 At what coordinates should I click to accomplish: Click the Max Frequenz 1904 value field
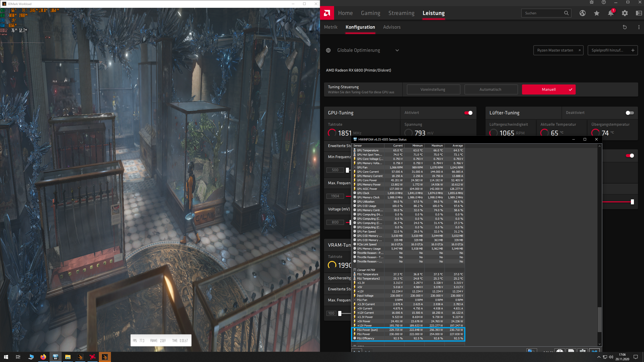pos(335,196)
